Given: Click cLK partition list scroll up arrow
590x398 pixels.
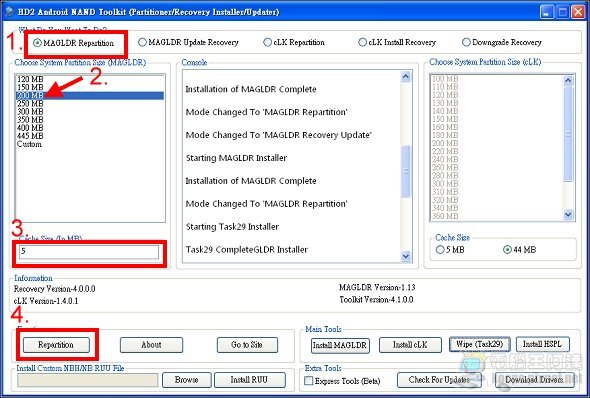Looking at the screenshot, I should (568, 80).
